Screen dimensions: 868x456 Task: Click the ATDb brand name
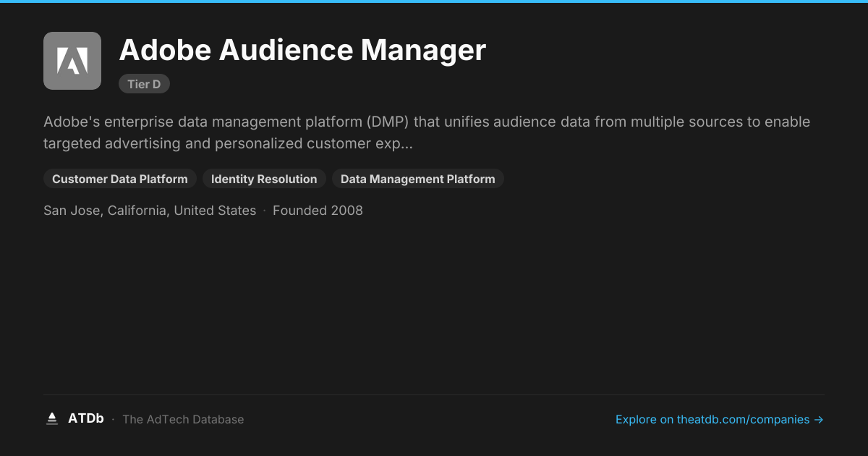point(86,419)
